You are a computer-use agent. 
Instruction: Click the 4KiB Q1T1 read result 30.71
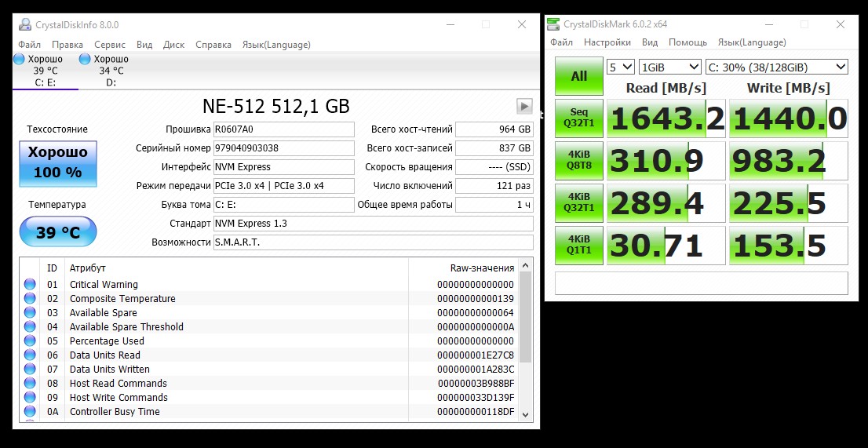click(x=666, y=245)
